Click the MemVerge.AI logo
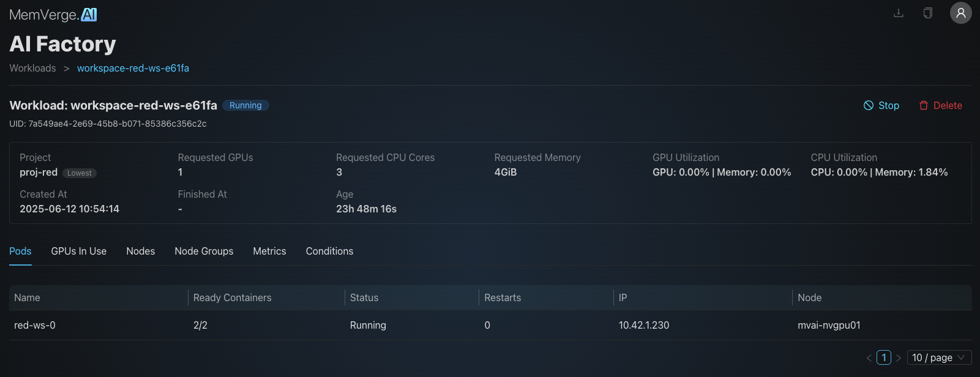 (53, 15)
